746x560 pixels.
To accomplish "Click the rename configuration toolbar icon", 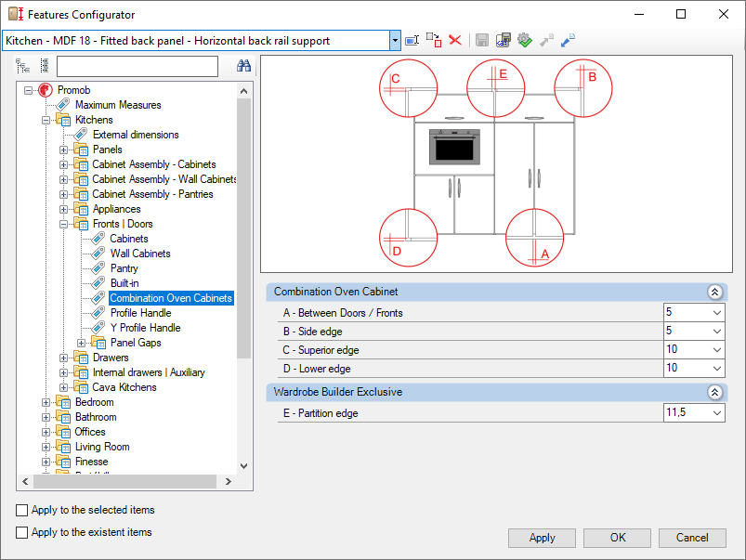I will click(x=412, y=41).
